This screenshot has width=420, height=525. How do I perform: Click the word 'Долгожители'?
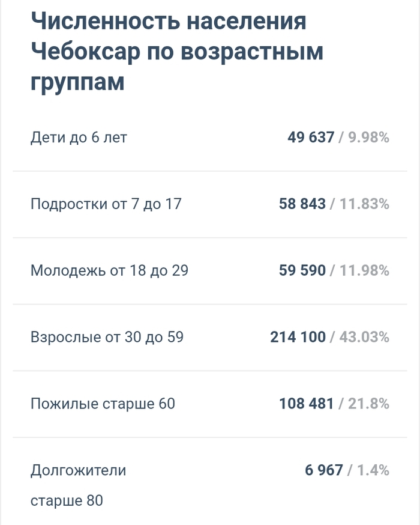pyautogui.click(x=79, y=470)
